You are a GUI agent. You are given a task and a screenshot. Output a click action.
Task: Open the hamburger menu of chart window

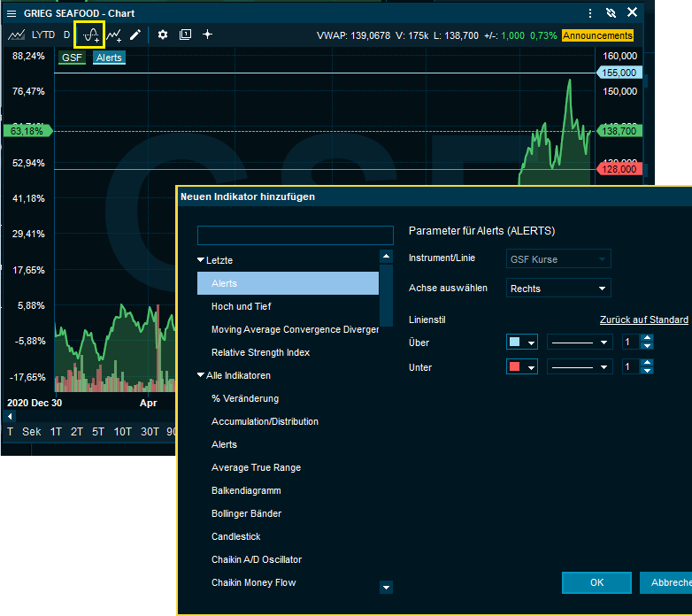point(12,12)
